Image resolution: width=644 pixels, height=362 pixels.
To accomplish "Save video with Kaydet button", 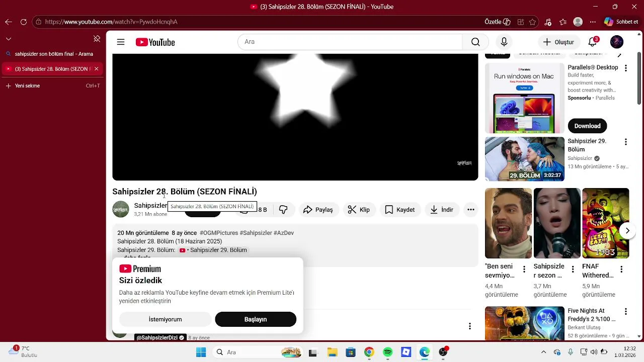I will (400, 210).
